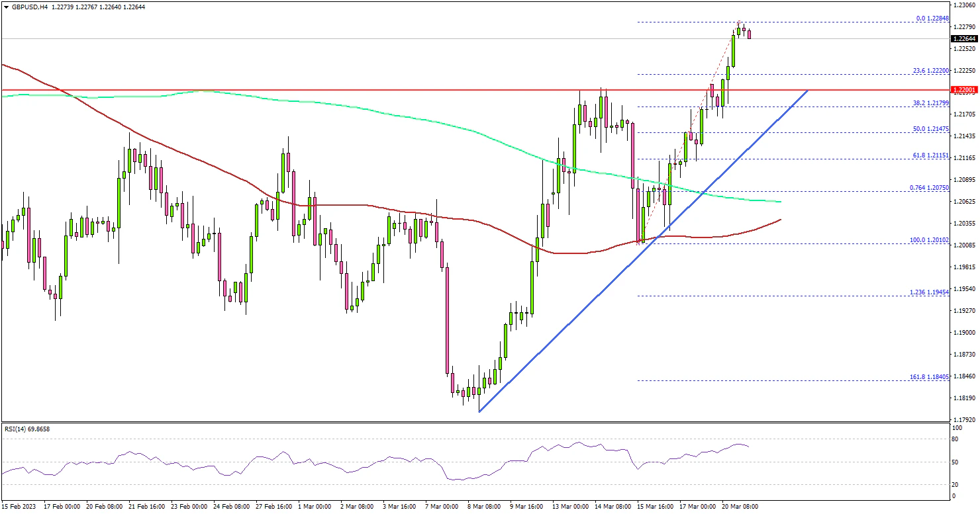Click the 23.6 Fibonacci label 1.22200
980x514 pixels.
coord(932,71)
